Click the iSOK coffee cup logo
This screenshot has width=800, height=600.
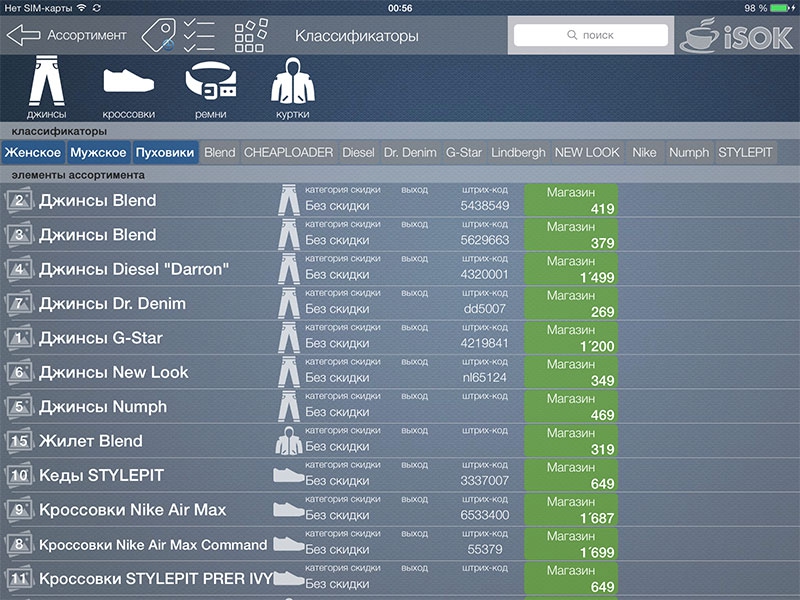pyautogui.click(x=737, y=35)
